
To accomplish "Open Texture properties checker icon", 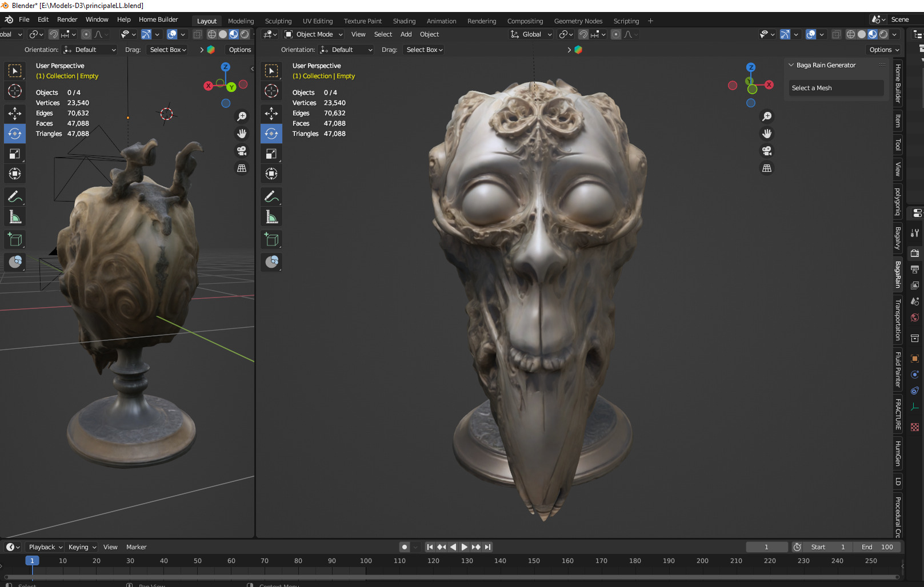I will 915,427.
